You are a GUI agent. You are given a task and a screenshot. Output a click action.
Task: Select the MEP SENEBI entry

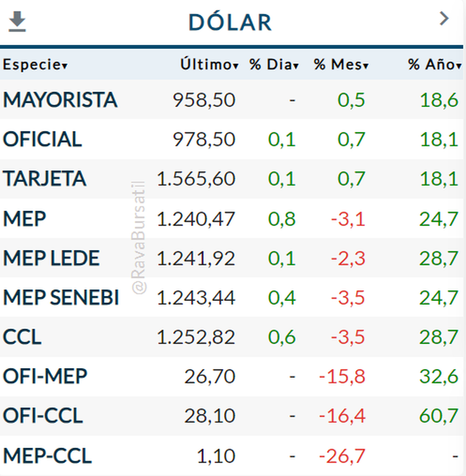[61, 298]
